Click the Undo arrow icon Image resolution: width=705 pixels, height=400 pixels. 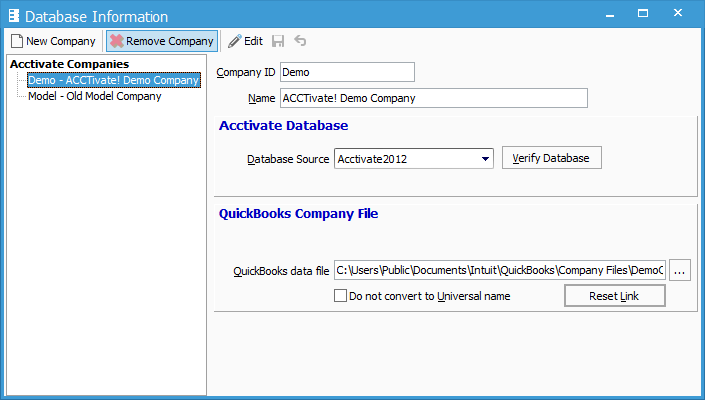[x=300, y=41]
